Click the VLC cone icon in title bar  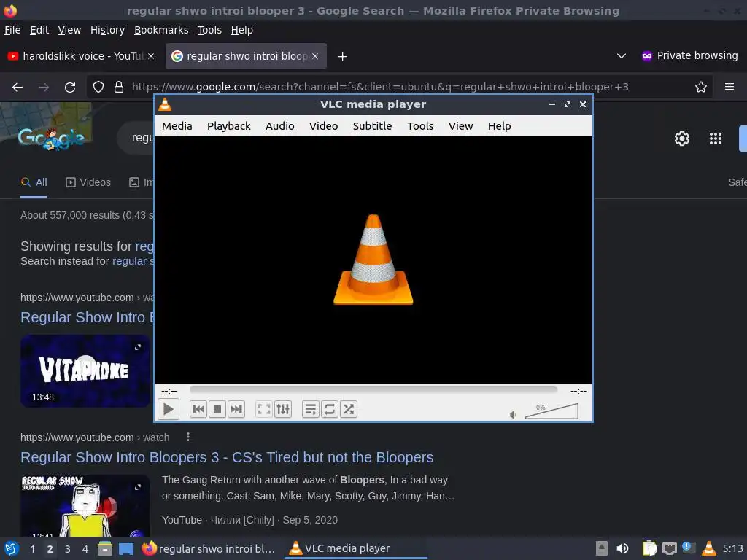(165, 104)
